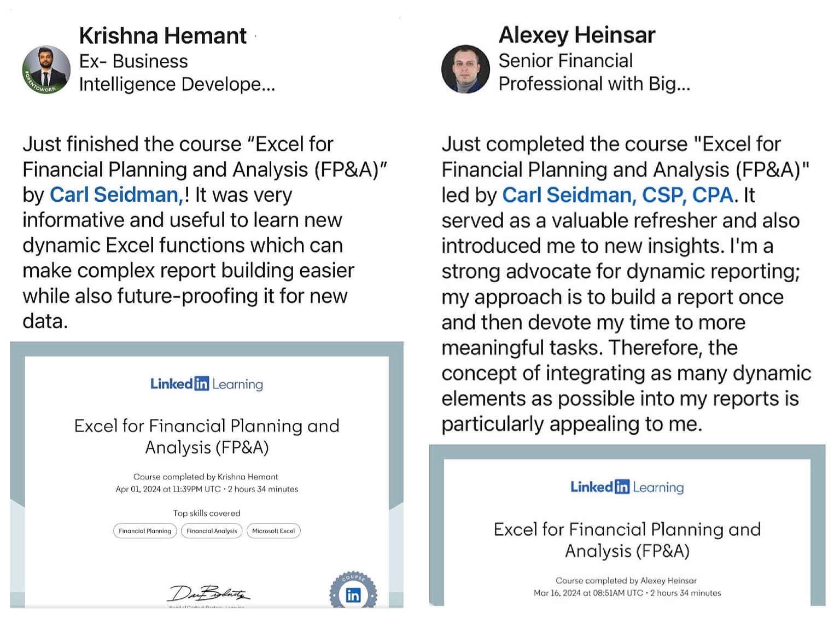The image size is (840, 630).
Task: Click the LinkedIn logo on Alexey's certificate
Action: pyautogui.click(x=627, y=487)
